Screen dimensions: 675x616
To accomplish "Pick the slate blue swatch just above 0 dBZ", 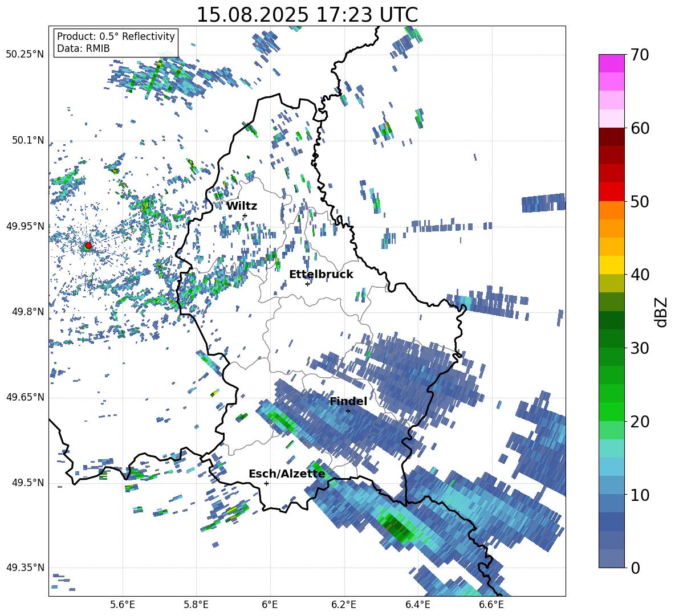I will coord(611,558).
